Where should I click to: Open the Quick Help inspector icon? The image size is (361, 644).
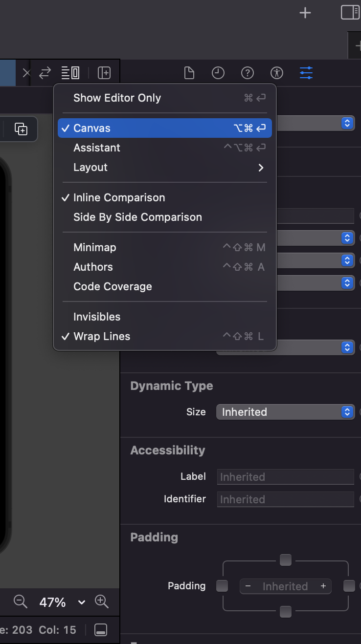[248, 73]
